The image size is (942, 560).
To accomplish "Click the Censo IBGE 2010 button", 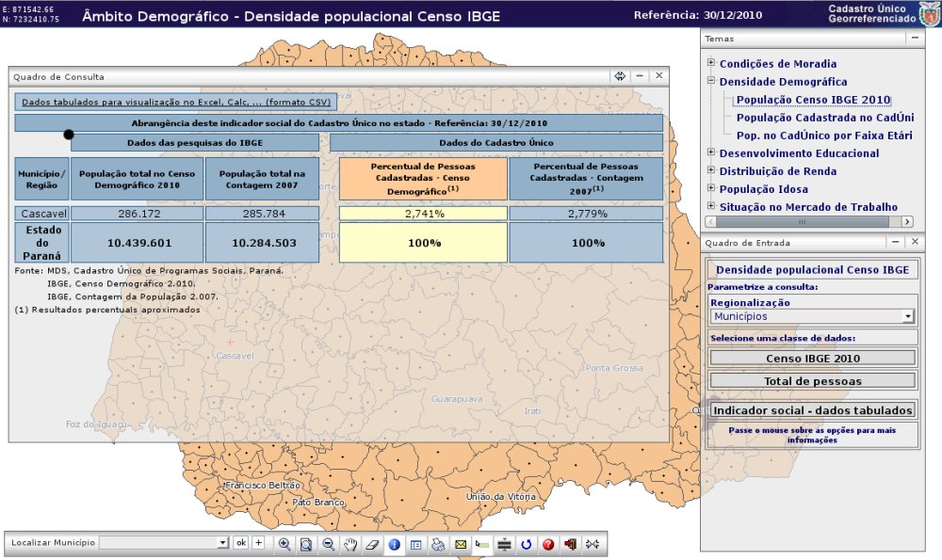I will tap(812, 358).
